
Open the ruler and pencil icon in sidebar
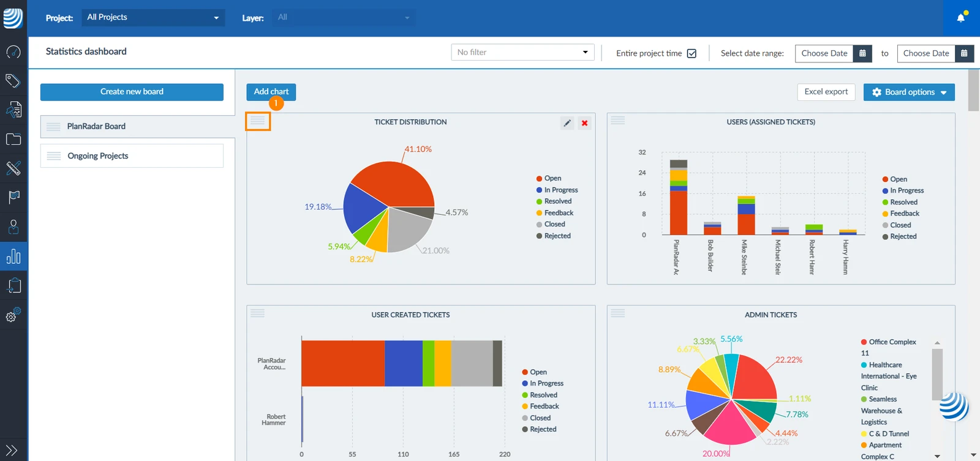13,168
